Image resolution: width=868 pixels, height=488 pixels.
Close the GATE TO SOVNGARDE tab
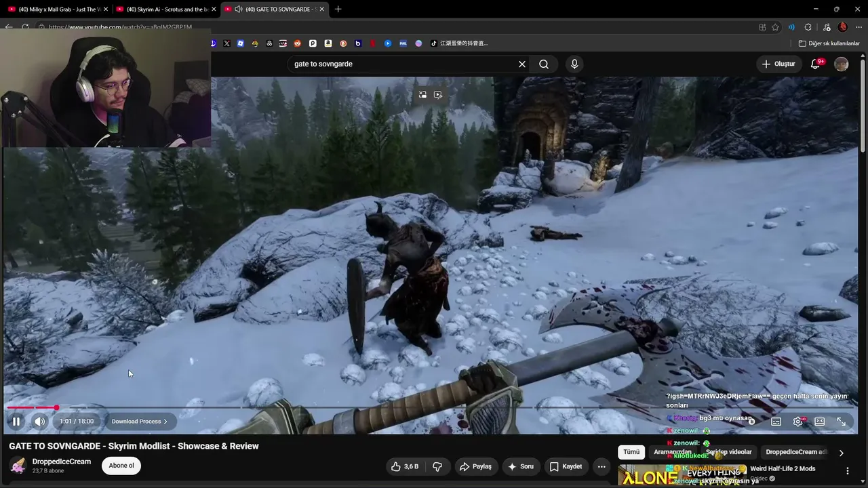pos(322,9)
